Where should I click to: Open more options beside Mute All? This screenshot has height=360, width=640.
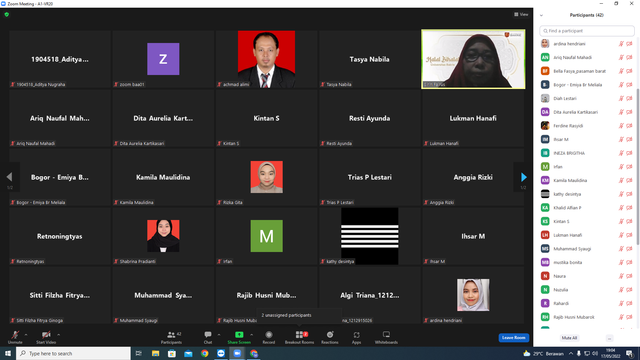click(x=609, y=338)
